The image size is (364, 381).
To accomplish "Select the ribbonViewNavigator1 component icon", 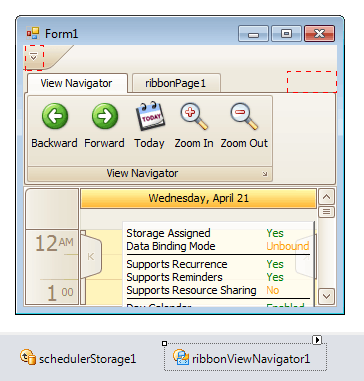I will tap(181, 357).
